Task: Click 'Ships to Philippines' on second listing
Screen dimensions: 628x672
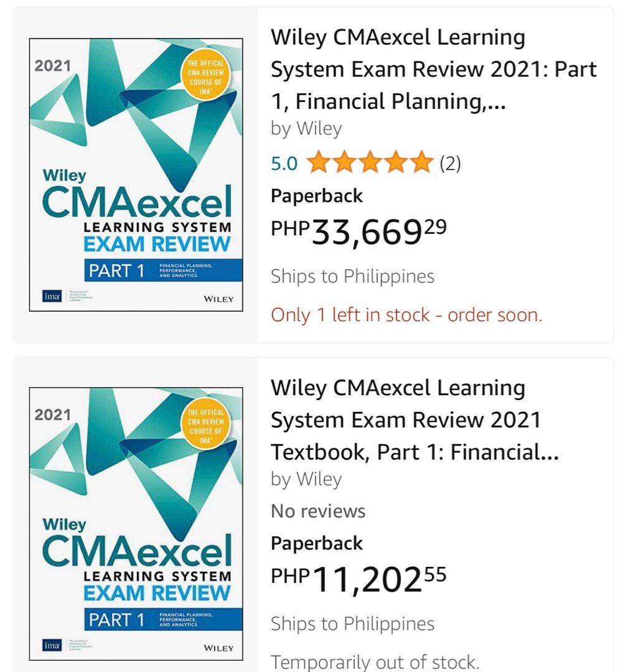Action: point(352,623)
